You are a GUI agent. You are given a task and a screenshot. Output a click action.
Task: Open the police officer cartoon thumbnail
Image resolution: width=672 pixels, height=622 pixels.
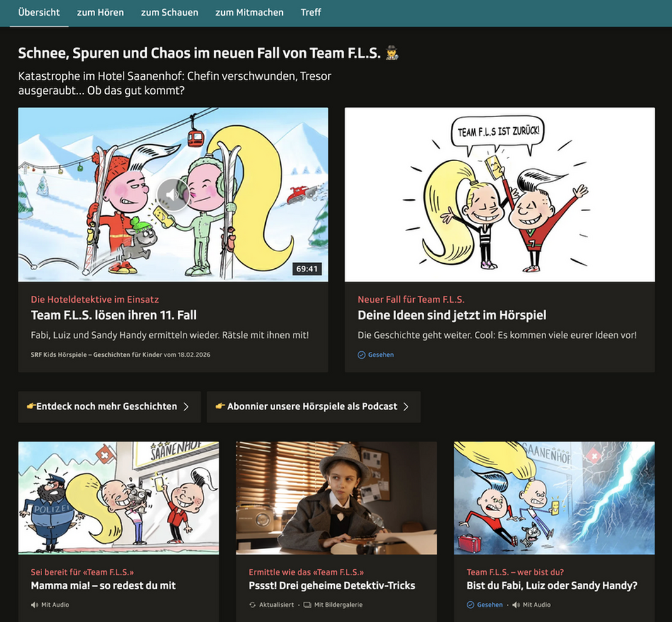coord(118,498)
